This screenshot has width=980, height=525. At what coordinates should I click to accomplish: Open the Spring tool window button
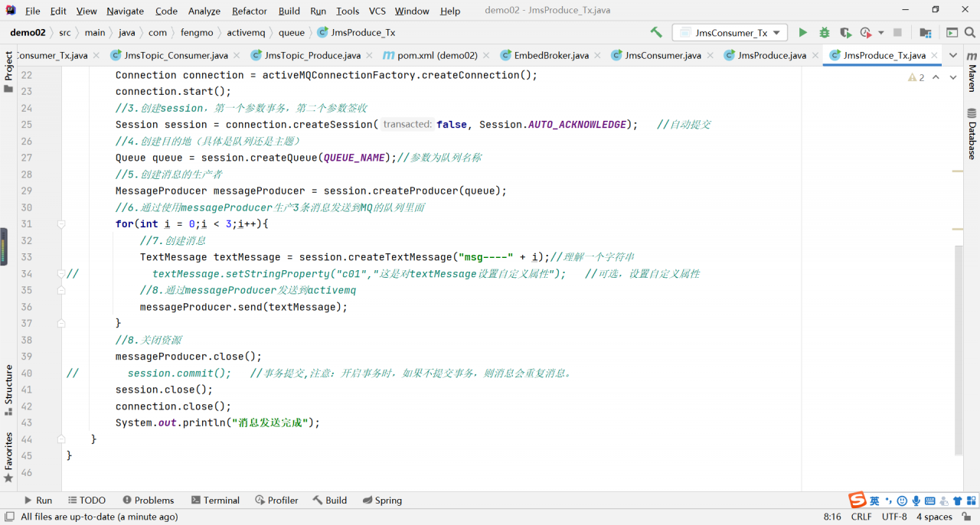point(381,501)
